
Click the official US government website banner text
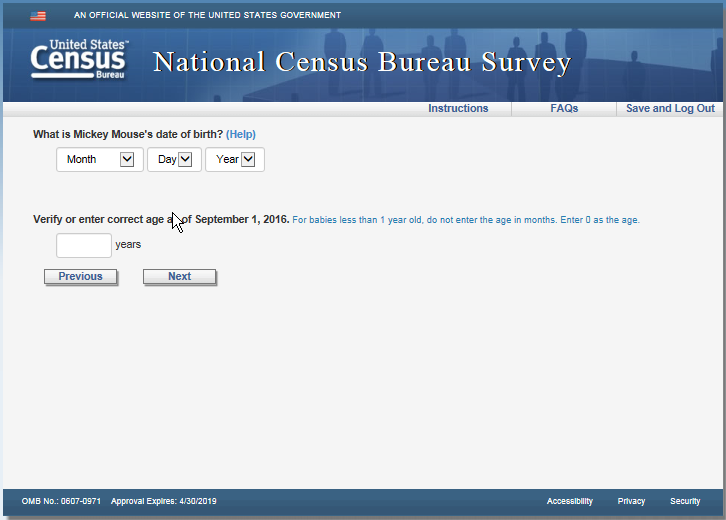[x=207, y=16]
